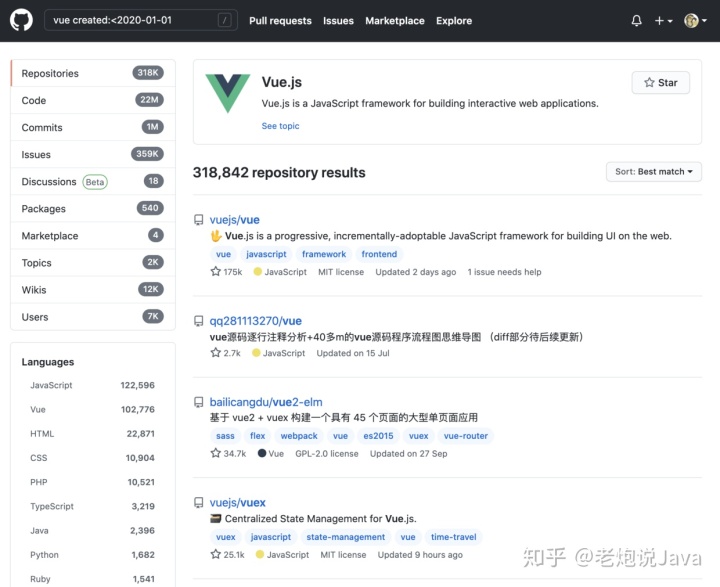This screenshot has width=720, height=587.
Task: Focus the search field containing vue created:<2020-01-01
Action: click(141, 20)
